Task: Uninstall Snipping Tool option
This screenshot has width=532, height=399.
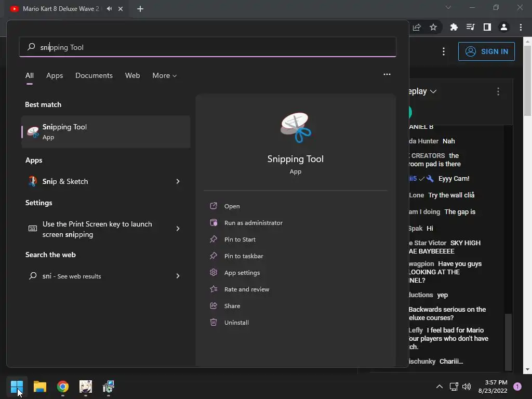Action: pyautogui.click(x=236, y=322)
